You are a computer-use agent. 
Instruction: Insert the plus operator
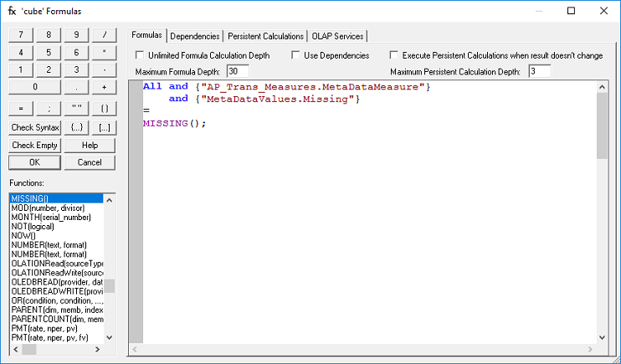[104, 87]
